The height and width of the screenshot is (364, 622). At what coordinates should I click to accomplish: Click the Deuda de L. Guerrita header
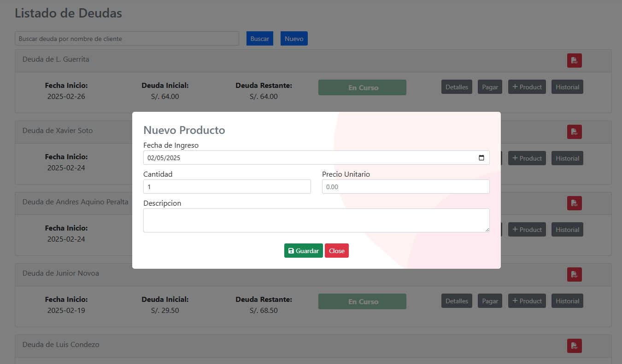pos(56,59)
